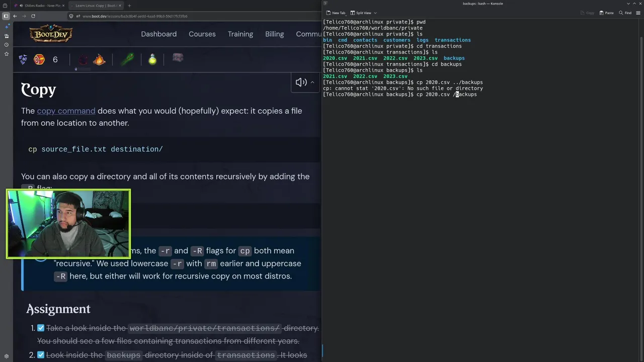This screenshot has height=362, width=644.
Task: Open the Dashboard nav item
Action: (158, 34)
